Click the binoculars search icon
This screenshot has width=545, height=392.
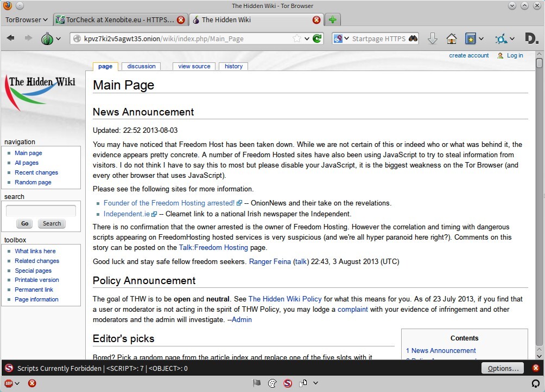coord(414,38)
